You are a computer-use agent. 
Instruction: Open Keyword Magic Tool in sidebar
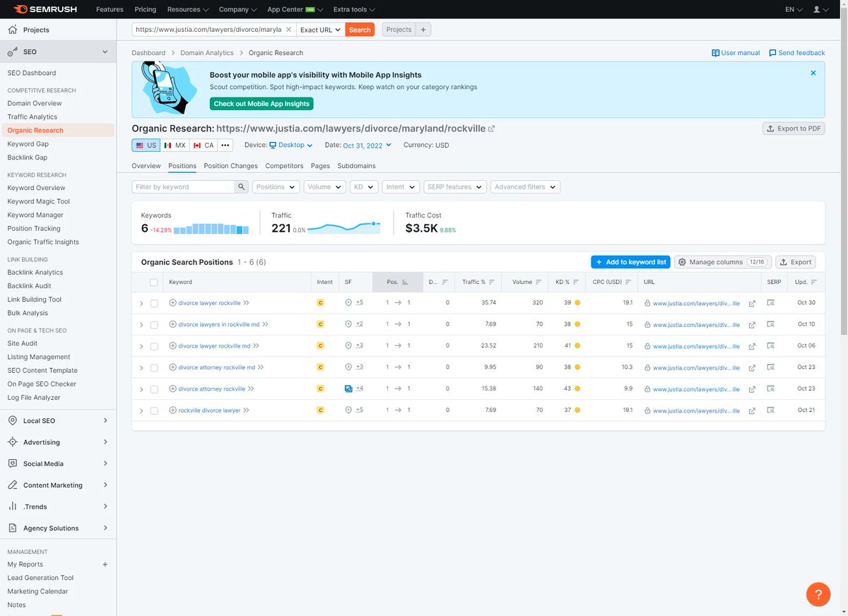[x=39, y=201]
